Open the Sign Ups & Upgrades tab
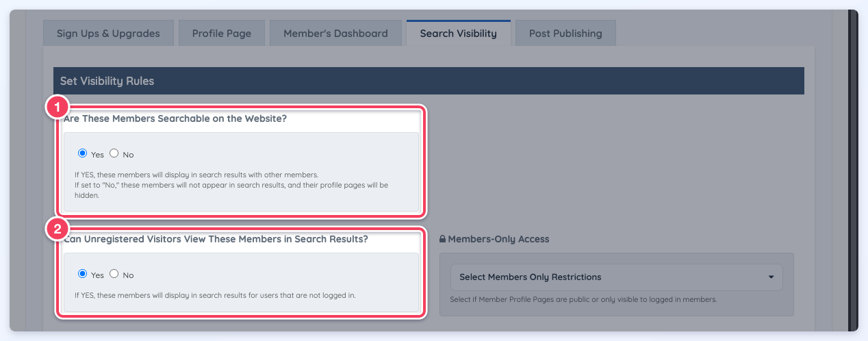 pyautogui.click(x=108, y=33)
